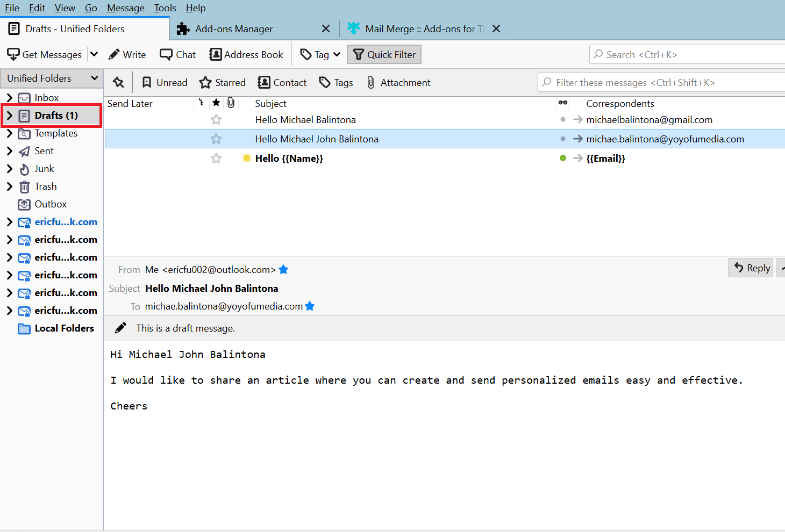
Task: Open the Address Book
Action: pyautogui.click(x=246, y=54)
